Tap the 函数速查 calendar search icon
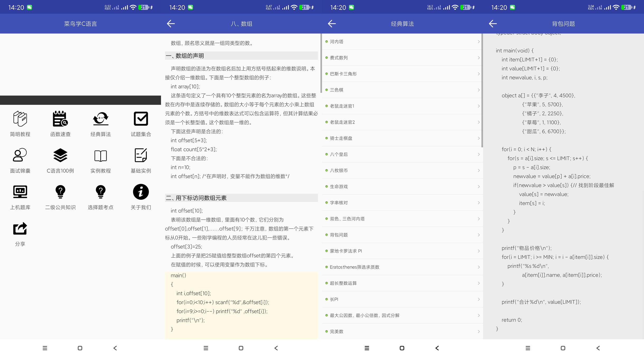The height and width of the screenshot is (358, 644). click(x=60, y=119)
